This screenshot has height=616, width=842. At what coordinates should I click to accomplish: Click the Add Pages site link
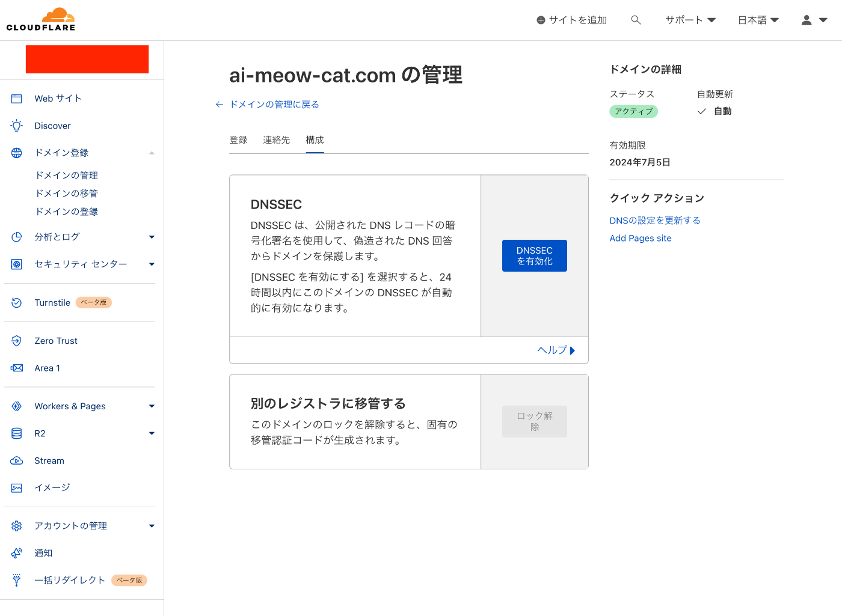[x=641, y=238]
